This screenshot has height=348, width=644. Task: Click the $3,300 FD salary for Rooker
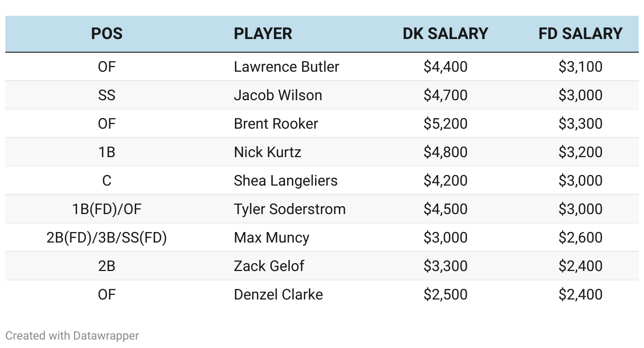tap(581, 123)
